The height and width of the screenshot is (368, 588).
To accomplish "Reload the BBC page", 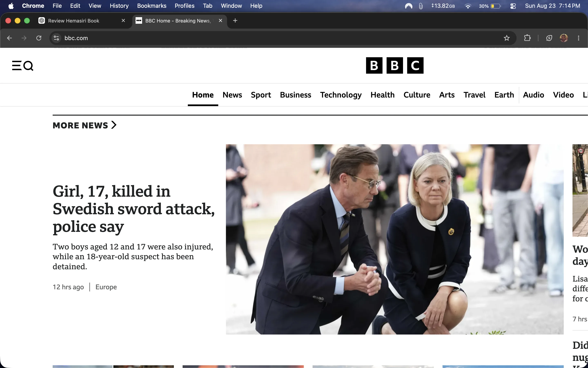I will 39,38.
